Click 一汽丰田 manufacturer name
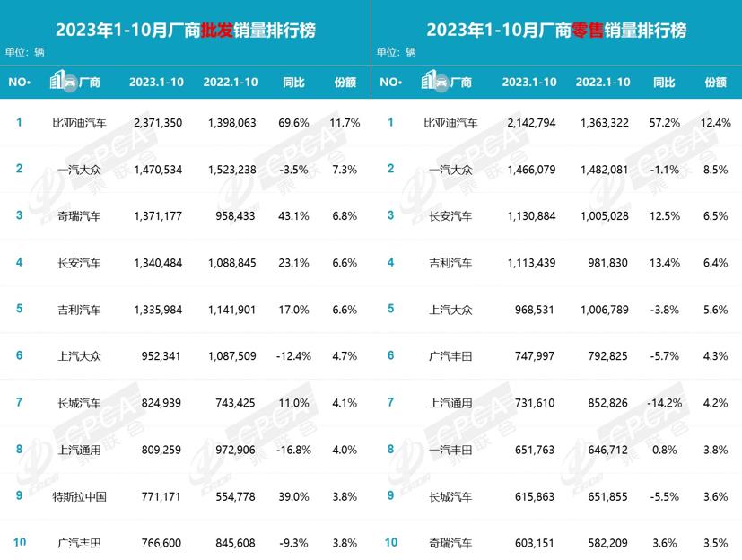This screenshot has height=560, width=742. point(450,450)
